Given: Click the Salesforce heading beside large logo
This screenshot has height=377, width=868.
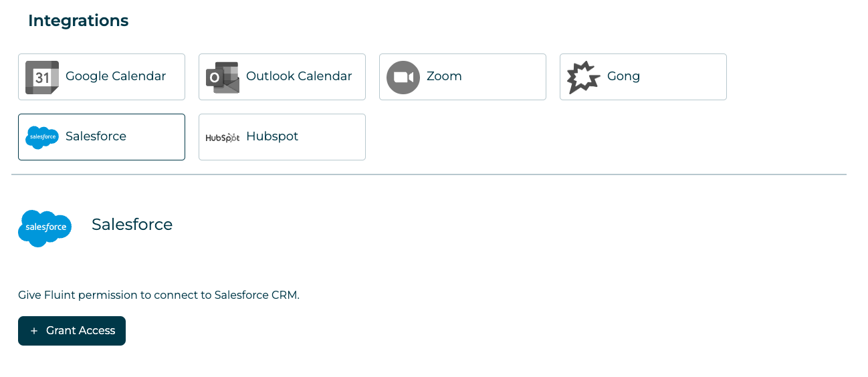Looking at the screenshot, I should click(132, 225).
